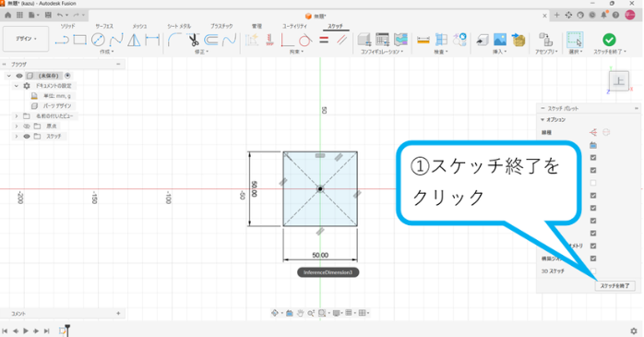Click the Insert Canvas picture icon
Image resolution: width=644 pixels, height=337 pixels.
(x=500, y=40)
